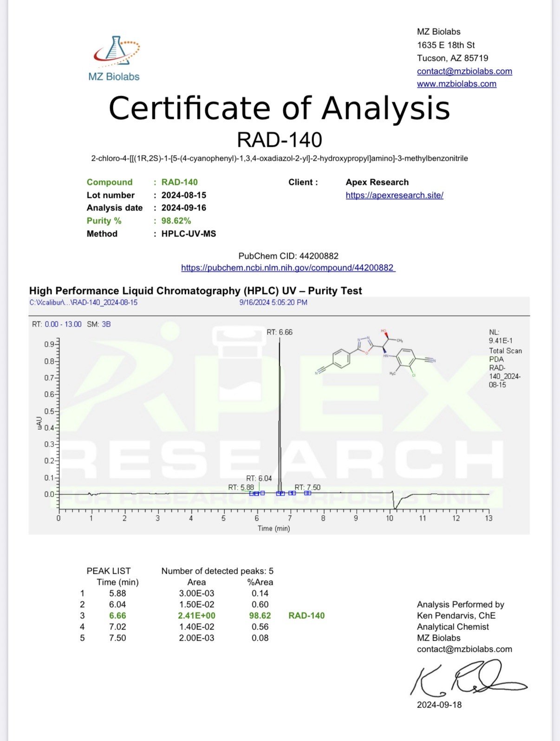560x741 pixels.
Task: Click the 'PubChem CID: 44200882' text
Action: (288, 256)
